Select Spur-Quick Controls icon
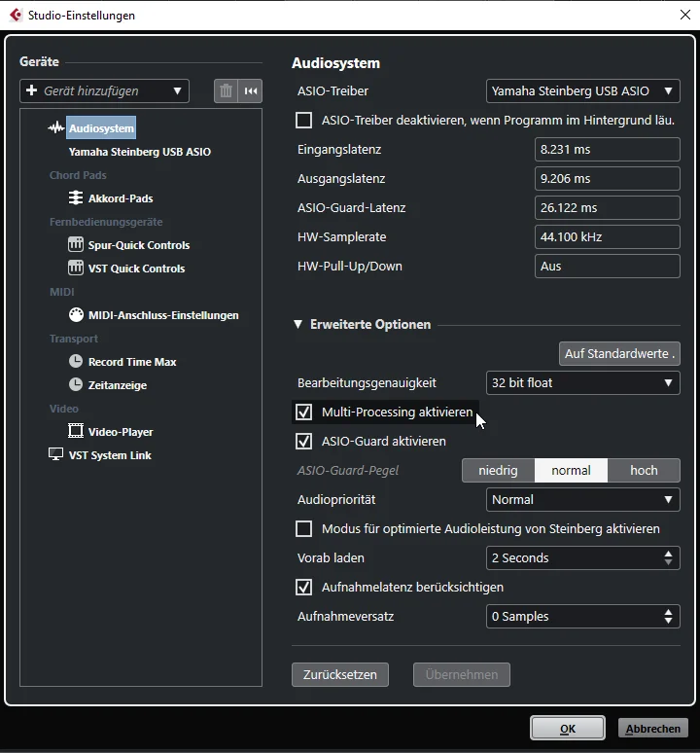The height and width of the screenshot is (753, 700). (76, 244)
